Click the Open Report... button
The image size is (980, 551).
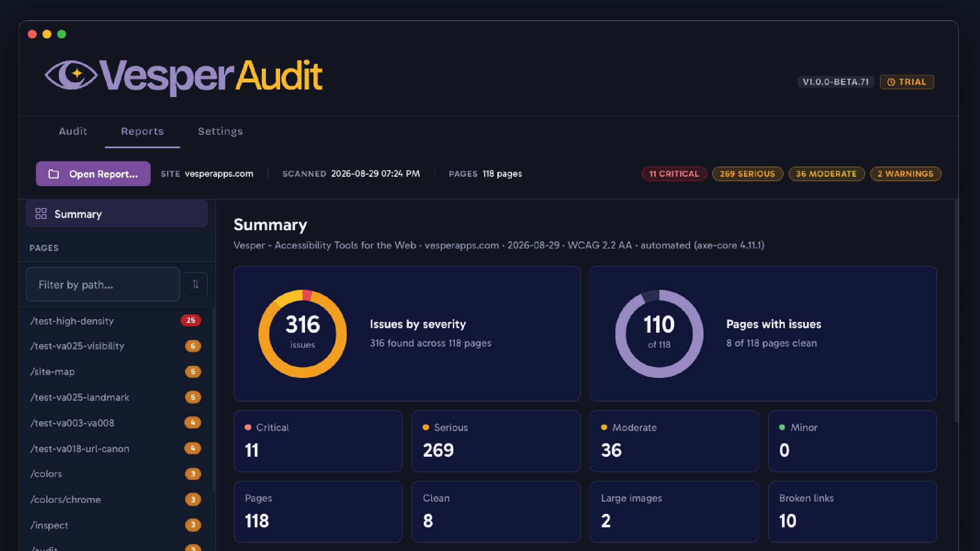coord(93,174)
